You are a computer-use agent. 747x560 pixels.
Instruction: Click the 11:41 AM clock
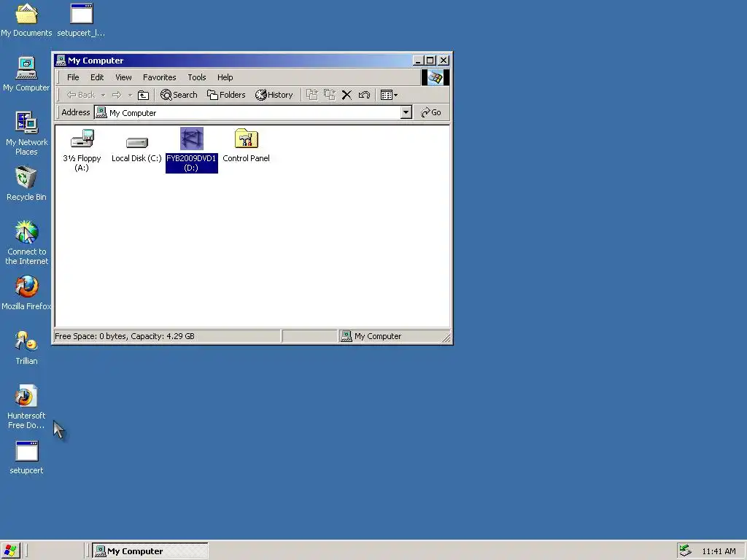coord(719,551)
